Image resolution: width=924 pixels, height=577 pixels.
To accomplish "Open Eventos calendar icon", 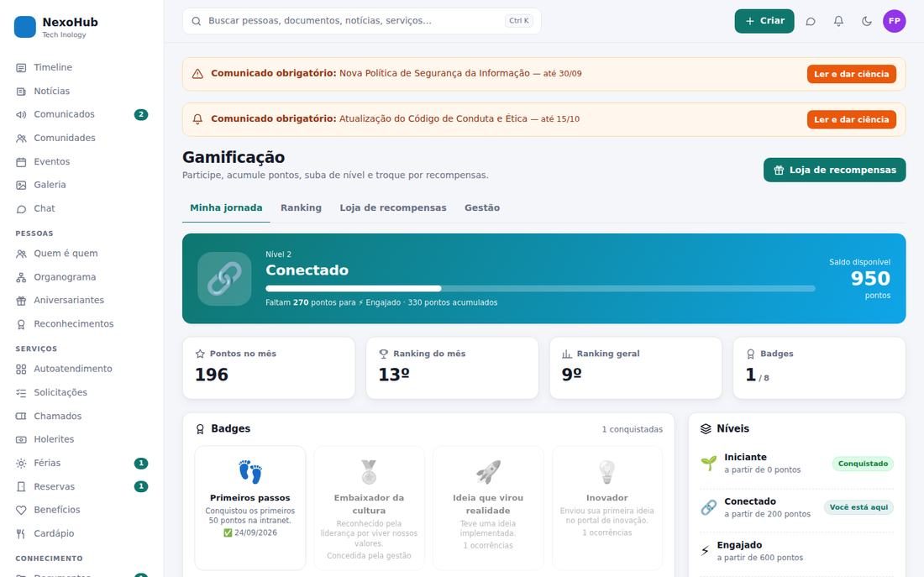I will (x=21, y=162).
